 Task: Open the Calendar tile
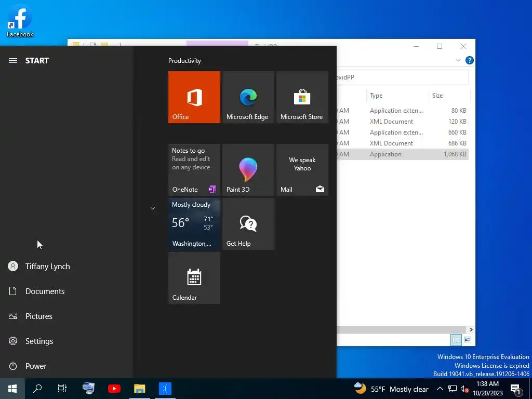click(x=194, y=278)
